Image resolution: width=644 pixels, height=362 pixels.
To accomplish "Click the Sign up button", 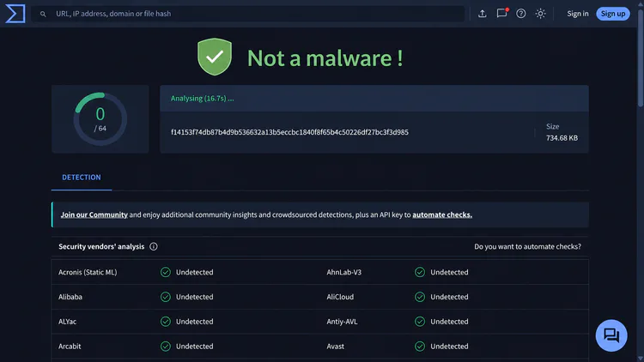I will [x=613, y=14].
